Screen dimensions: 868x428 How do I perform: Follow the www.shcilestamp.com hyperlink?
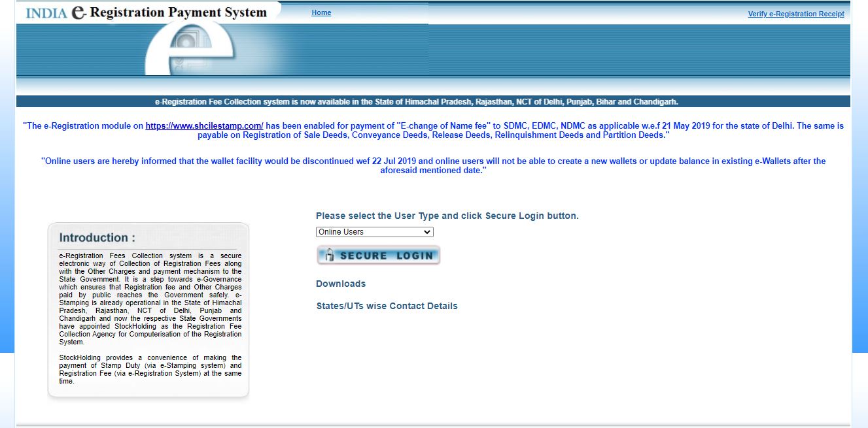tap(204, 126)
